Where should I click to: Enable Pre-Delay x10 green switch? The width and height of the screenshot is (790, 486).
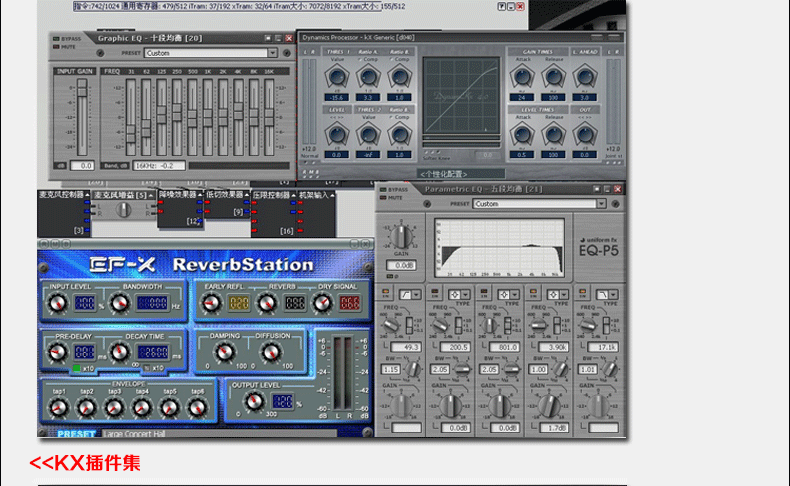[77, 368]
